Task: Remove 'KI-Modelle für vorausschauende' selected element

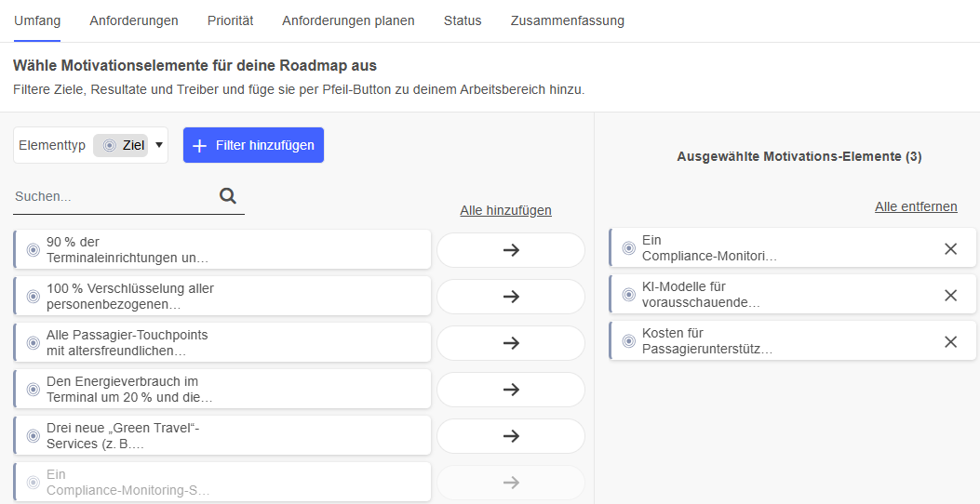Action: pyautogui.click(x=950, y=295)
